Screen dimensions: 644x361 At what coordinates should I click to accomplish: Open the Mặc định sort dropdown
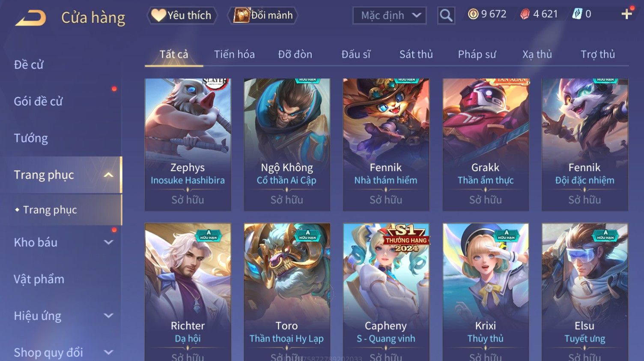click(x=390, y=16)
